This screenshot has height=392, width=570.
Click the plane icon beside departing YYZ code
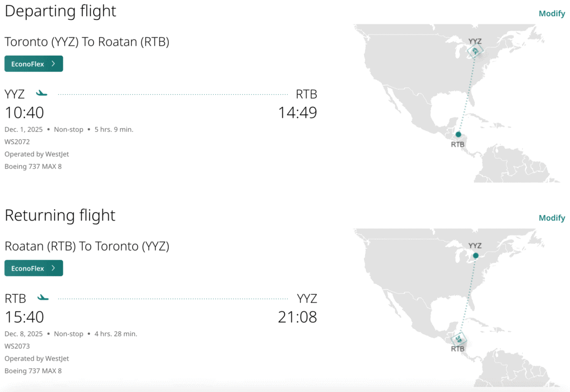click(42, 94)
